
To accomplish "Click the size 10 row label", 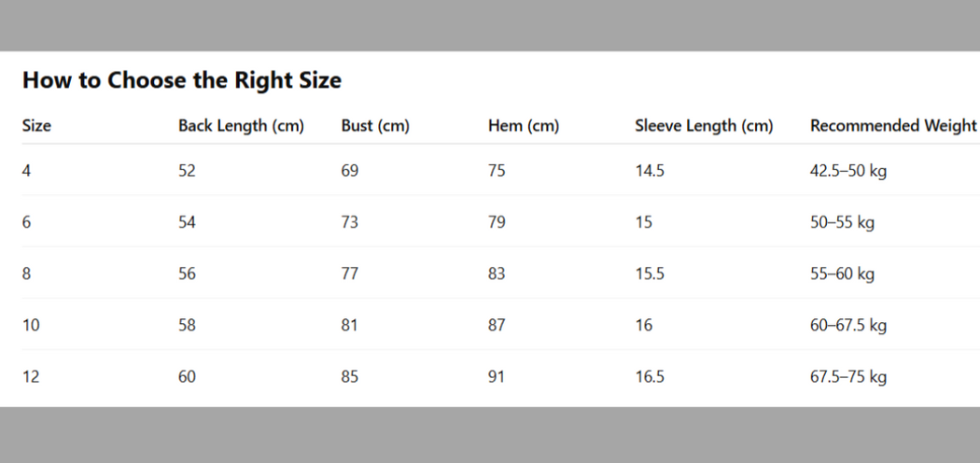I will tap(31, 326).
